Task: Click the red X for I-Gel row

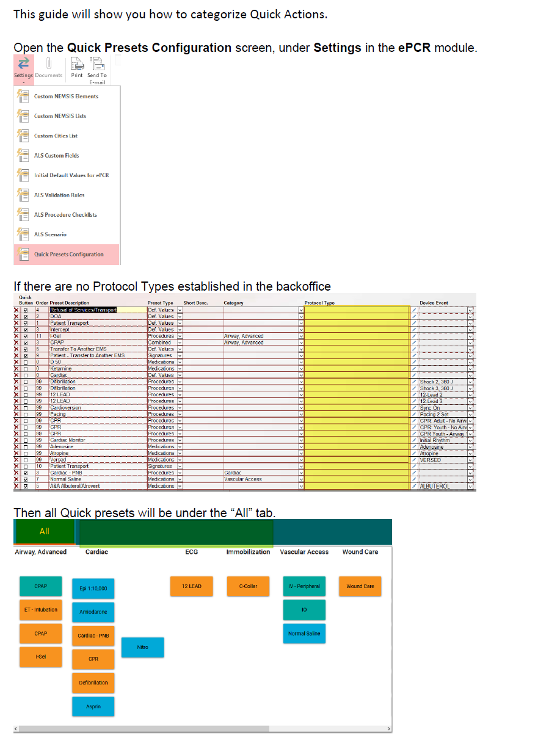Action: coord(16,336)
